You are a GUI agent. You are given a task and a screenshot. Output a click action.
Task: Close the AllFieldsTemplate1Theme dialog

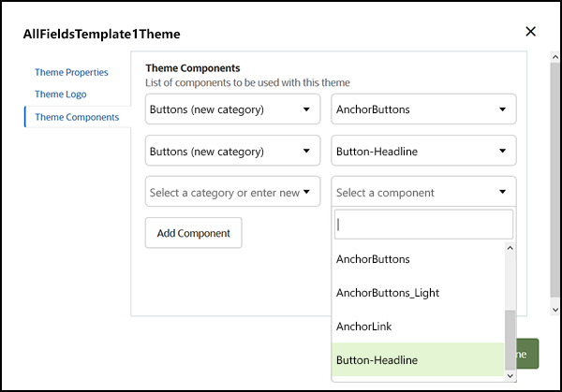(x=530, y=32)
